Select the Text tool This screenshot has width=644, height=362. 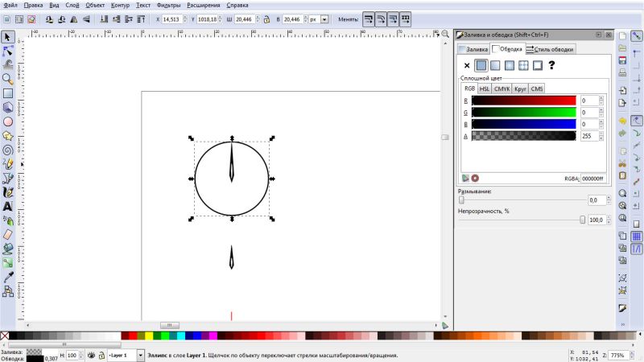pyautogui.click(x=8, y=207)
